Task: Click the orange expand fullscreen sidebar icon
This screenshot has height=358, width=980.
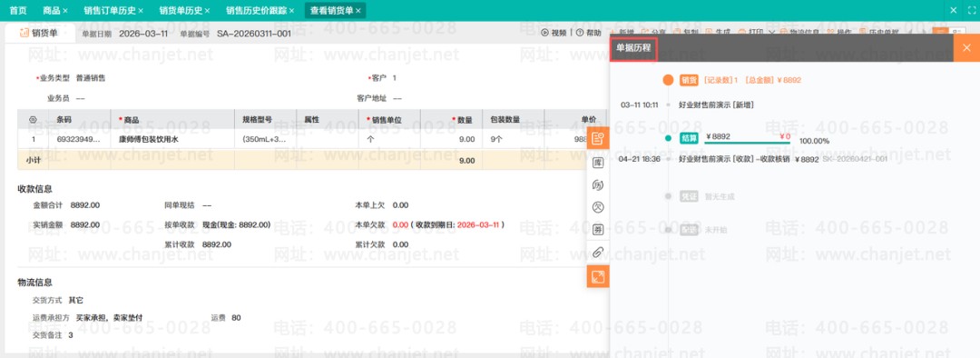Action: point(597,276)
